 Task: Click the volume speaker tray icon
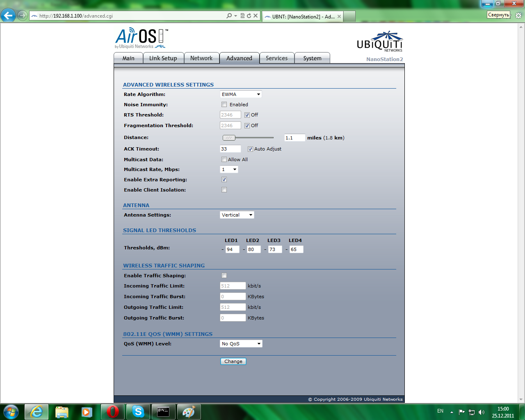[482, 412]
